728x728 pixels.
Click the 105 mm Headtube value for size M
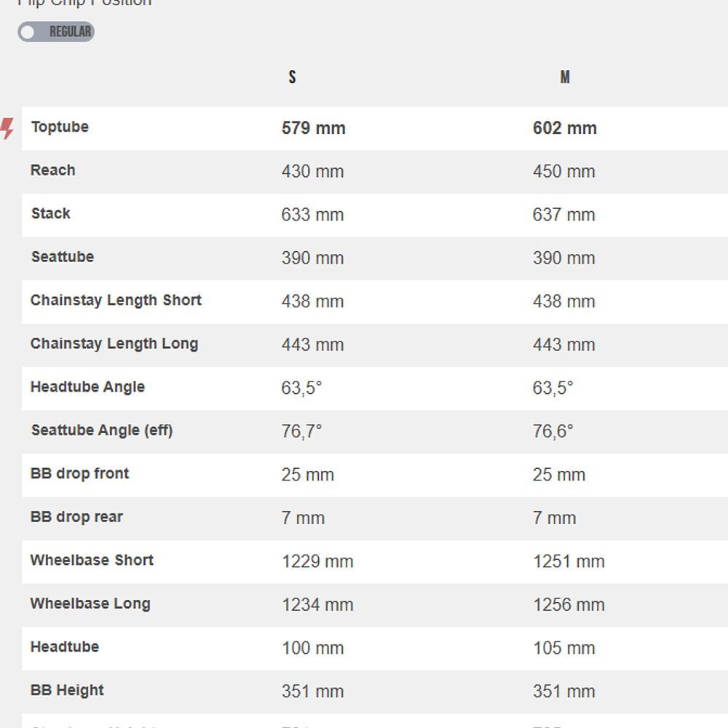pyautogui.click(x=563, y=648)
